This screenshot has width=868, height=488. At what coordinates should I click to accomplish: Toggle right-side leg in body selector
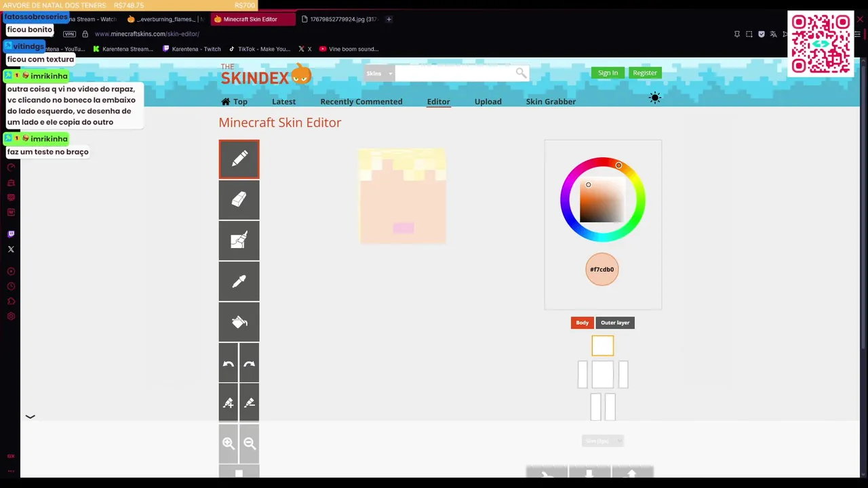click(610, 407)
